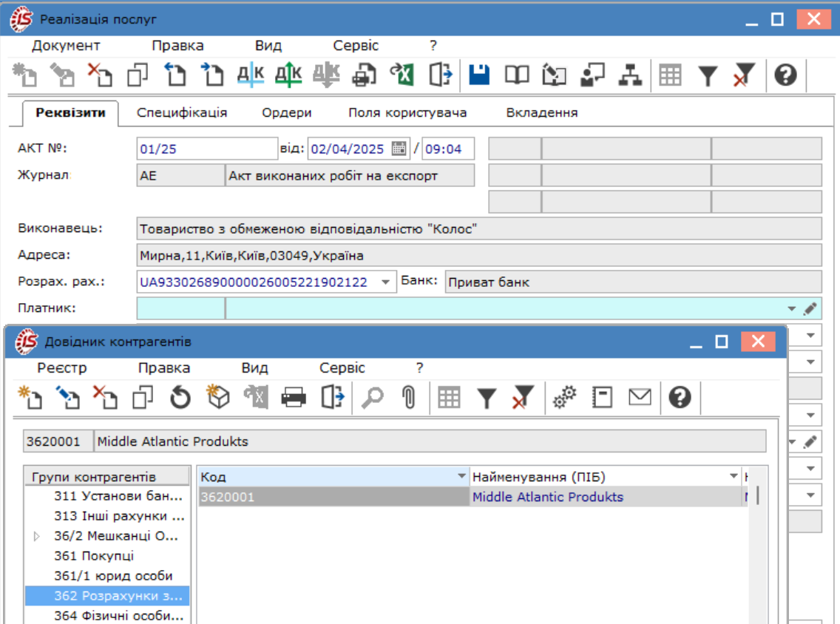Screen dimensions: 840x624
Task: Apply filter in Довідник контрагентів toolbar
Action: pos(487,398)
